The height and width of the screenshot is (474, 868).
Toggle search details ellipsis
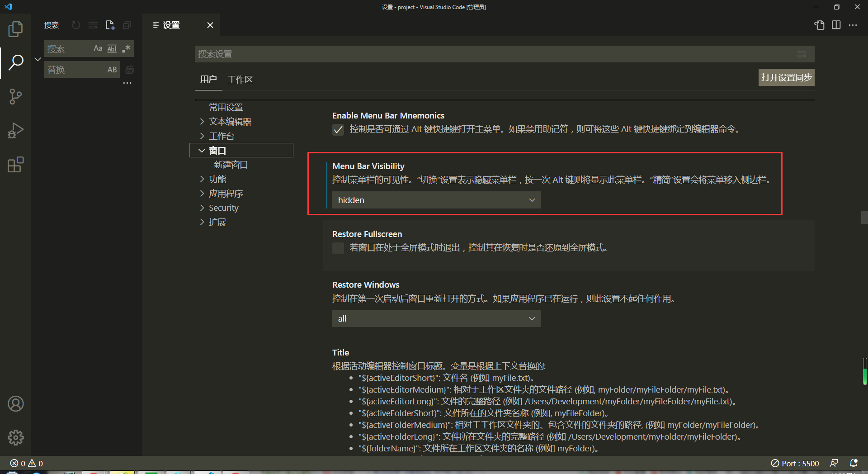(x=127, y=83)
